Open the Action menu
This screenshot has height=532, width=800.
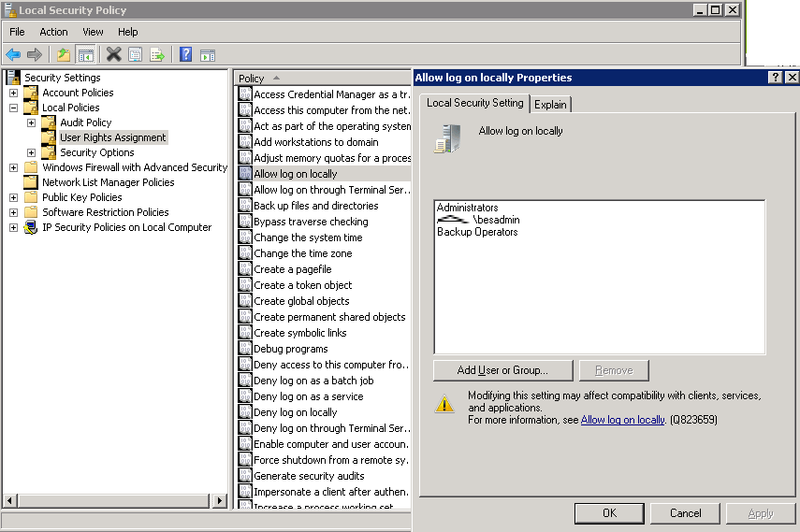click(53, 32)
